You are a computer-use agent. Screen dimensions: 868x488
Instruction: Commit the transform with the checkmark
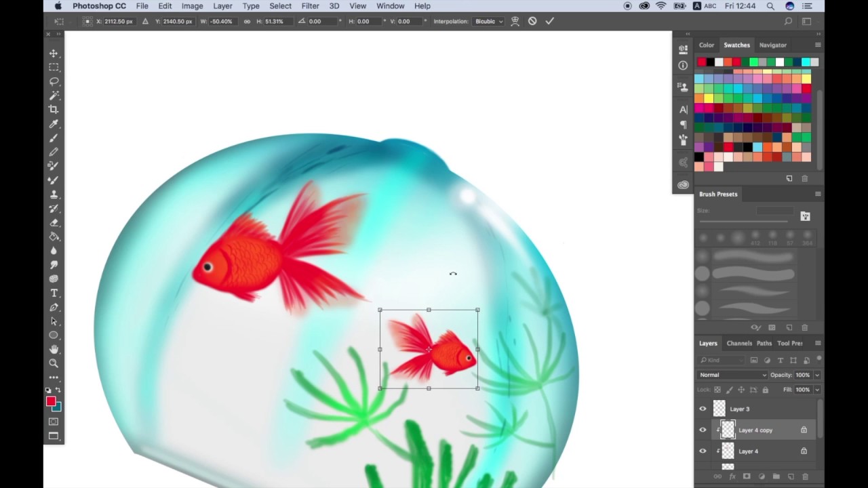[x=549, y=21]
